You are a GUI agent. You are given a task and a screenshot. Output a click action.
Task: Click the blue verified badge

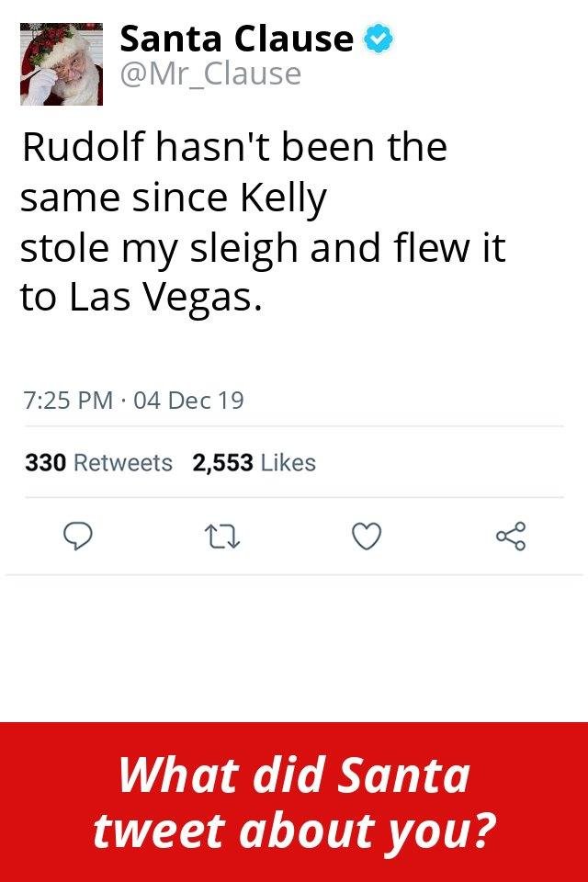(x=379, y=39)
